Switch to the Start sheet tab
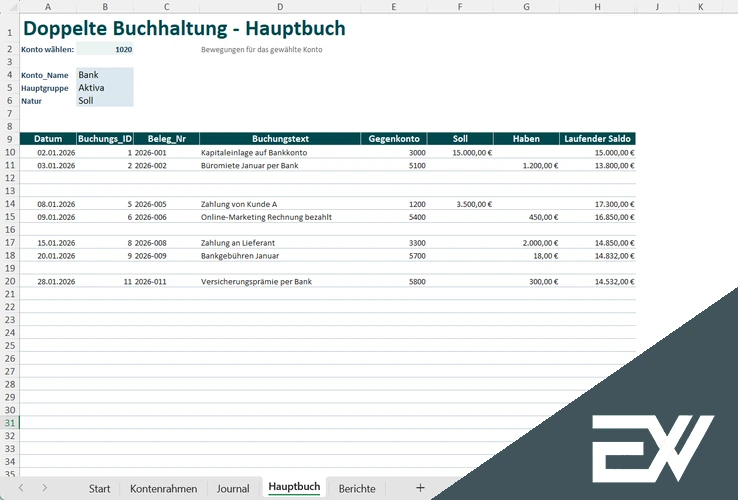The width and height of the screenshot is (738, 500). (x=99, y=489)
